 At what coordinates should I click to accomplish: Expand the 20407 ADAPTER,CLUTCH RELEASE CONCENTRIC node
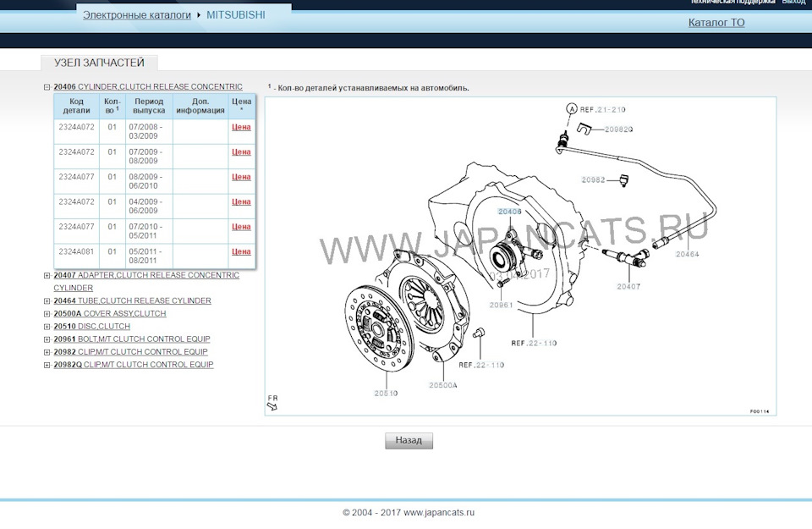tap(45, 275)
